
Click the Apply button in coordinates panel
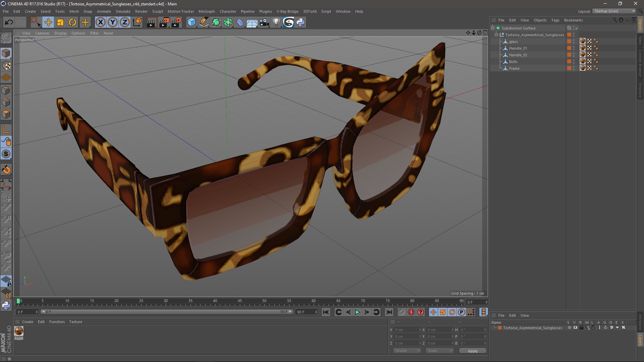[472, 351]
